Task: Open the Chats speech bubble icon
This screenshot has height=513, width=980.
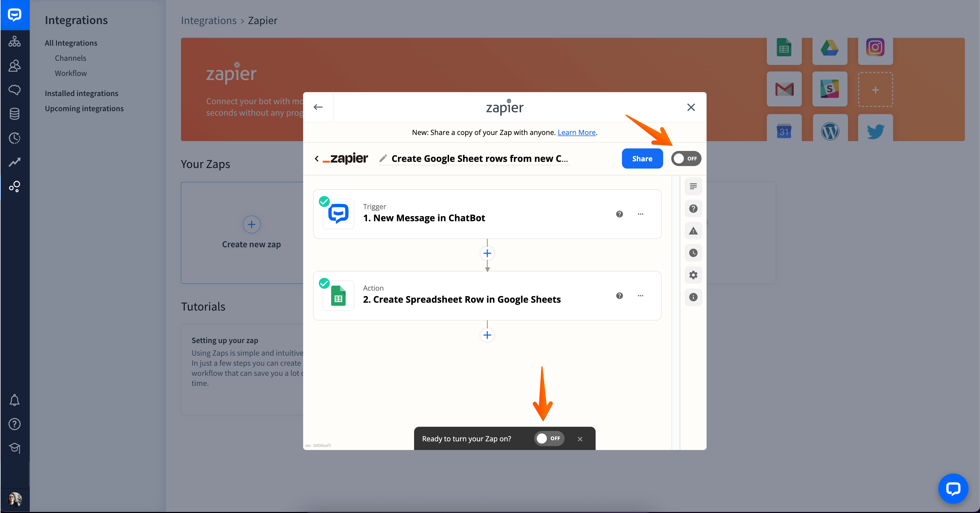Action: coord(15,90)
